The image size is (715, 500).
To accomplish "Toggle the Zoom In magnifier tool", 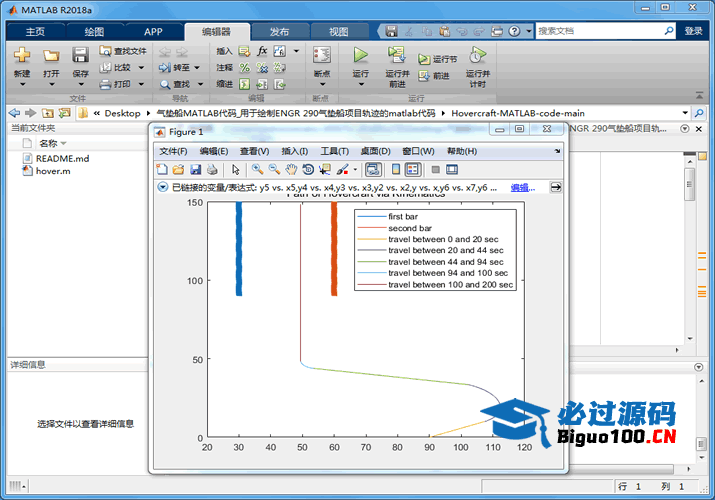I will [258, 170].
